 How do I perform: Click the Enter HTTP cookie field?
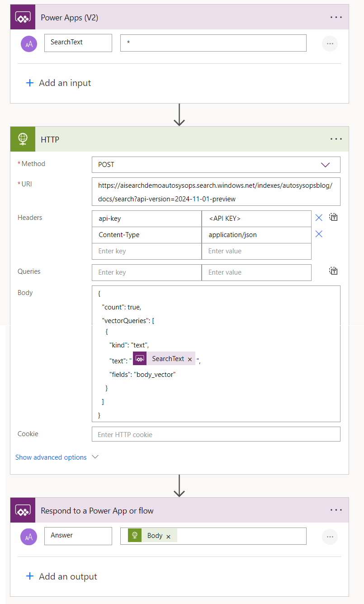216,434
